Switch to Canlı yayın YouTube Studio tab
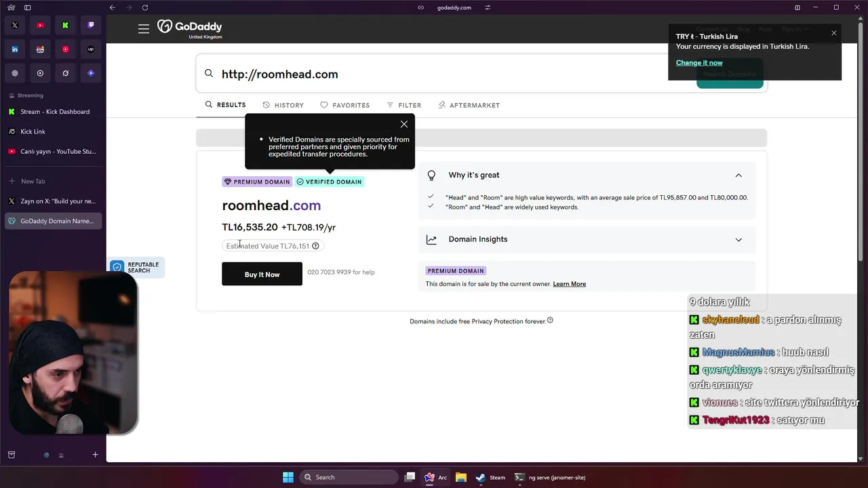 54,152
